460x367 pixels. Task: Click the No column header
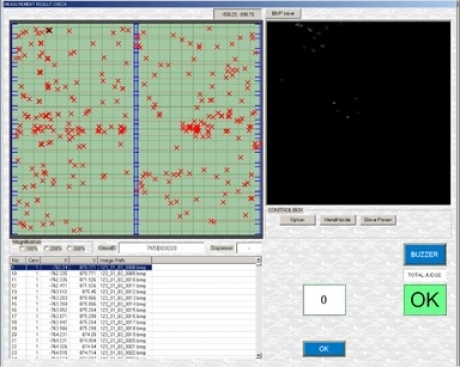tap(18, 260)
